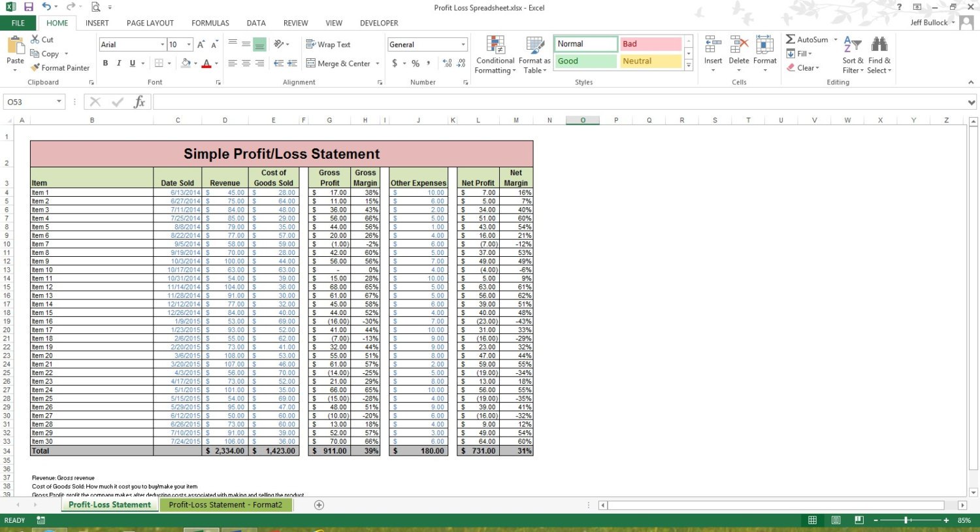This screenshot has width=980, height=532.
Task: Click the Insert Function fx icon
Action: (139, 102)
